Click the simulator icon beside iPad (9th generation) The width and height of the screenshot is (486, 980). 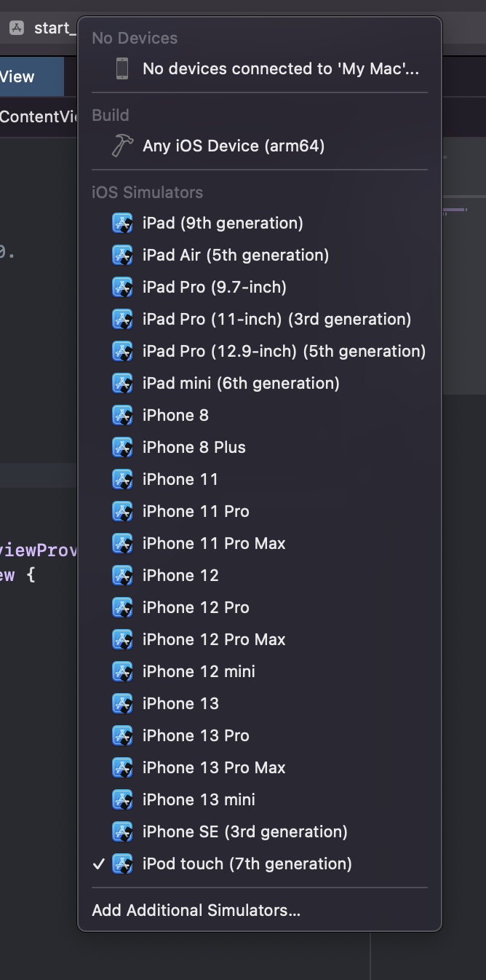pyautogui.click(x=122, y=223)
